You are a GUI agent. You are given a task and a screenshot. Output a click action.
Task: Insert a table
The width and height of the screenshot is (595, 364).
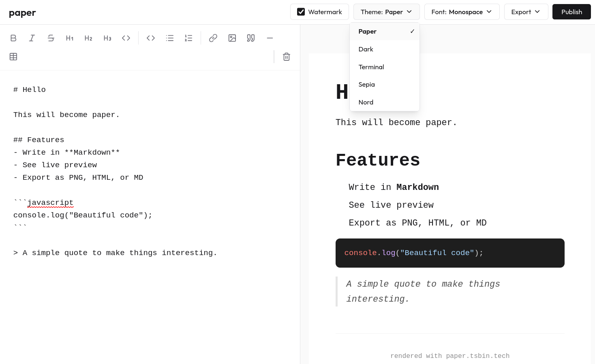tap(13, 57)
